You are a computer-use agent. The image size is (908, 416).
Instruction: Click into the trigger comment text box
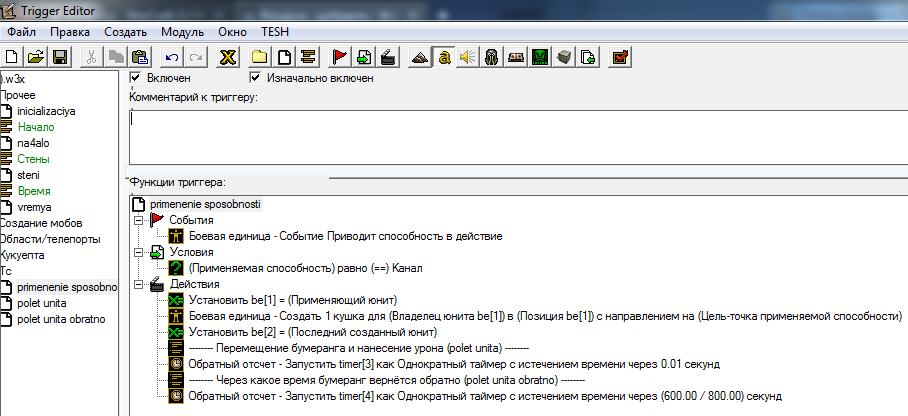click(x=518, y=137)
